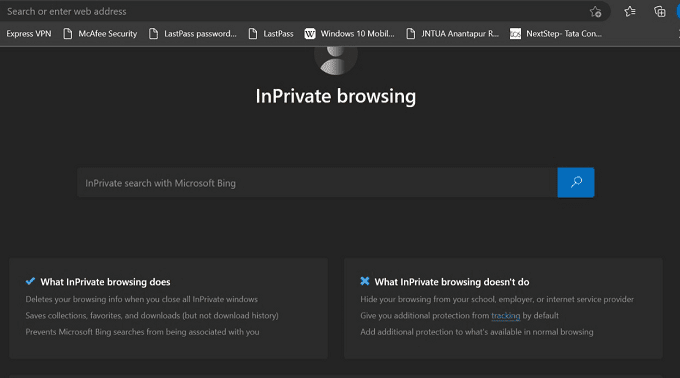Open LastPass password bookmark
680x378 pixels.
click(x=193, y=33)
